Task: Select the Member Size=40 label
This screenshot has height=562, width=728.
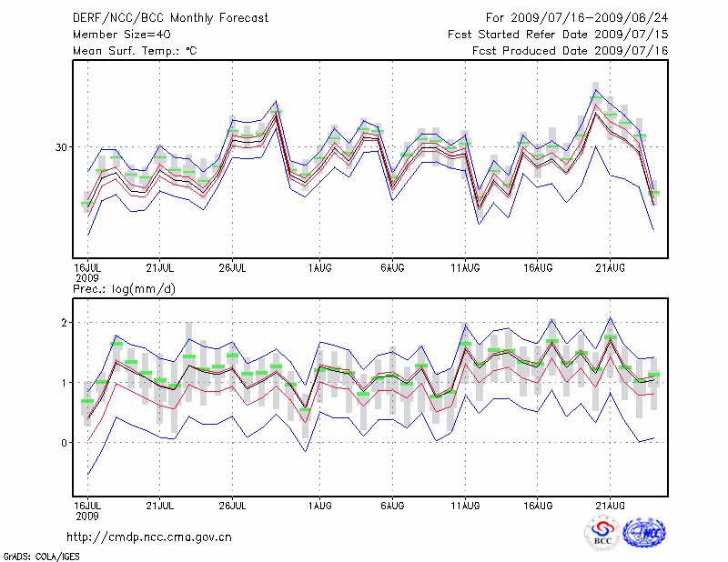Action: pos(122,35)
